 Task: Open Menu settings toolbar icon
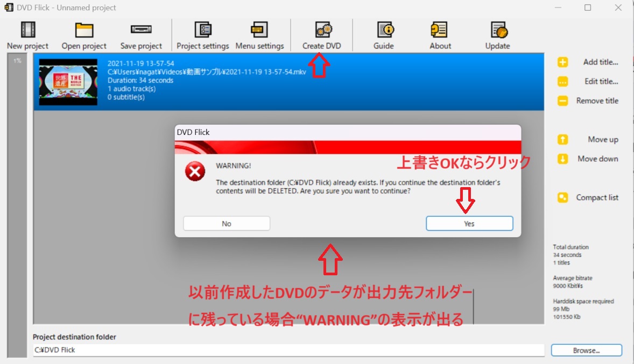[x=259, y=30]
